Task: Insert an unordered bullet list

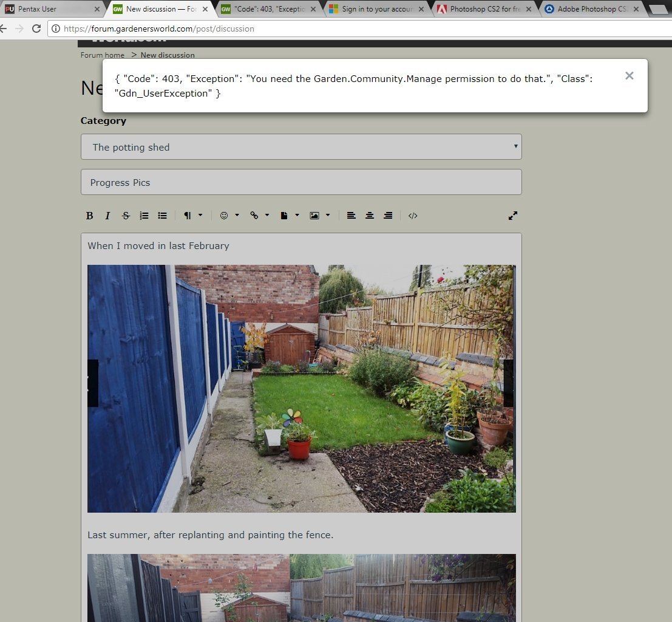Action: click(163, 216)
